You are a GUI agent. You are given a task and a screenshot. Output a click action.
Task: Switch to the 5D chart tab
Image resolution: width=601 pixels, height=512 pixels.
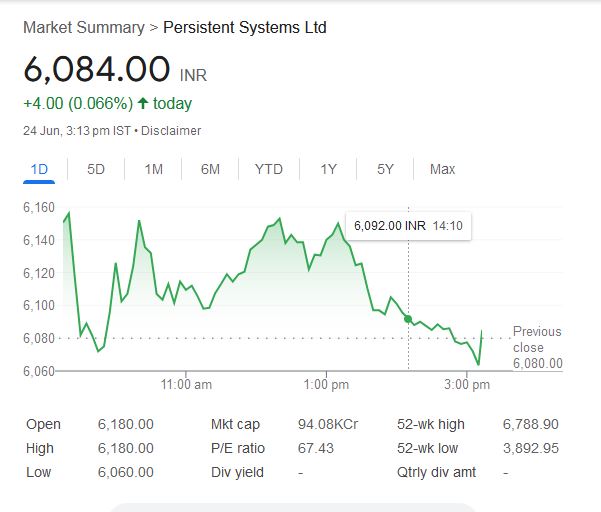[x=96, y=169]
